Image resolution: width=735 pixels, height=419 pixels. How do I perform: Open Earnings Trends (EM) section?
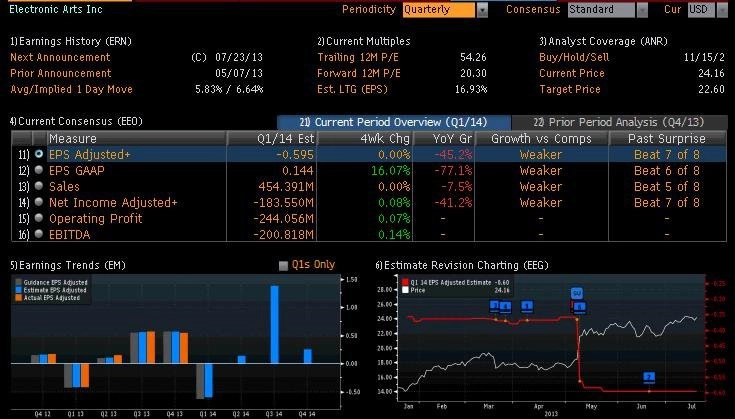click(x=68, y=265)
